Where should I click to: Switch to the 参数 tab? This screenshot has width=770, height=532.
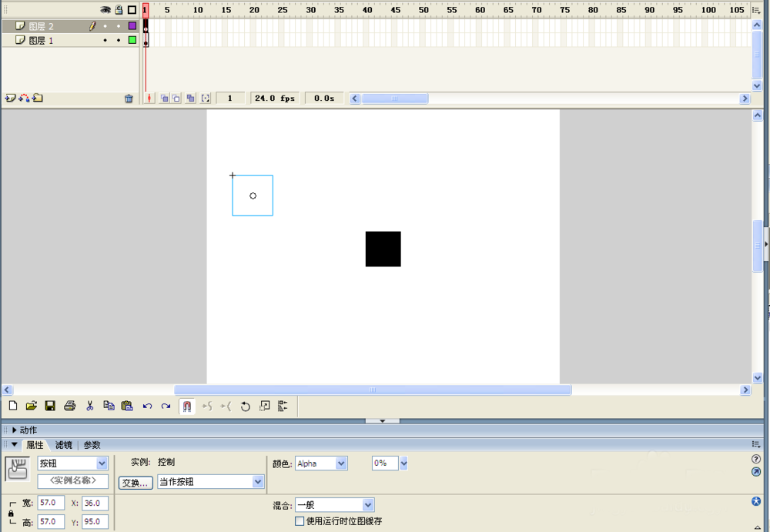tap(92, 445)
